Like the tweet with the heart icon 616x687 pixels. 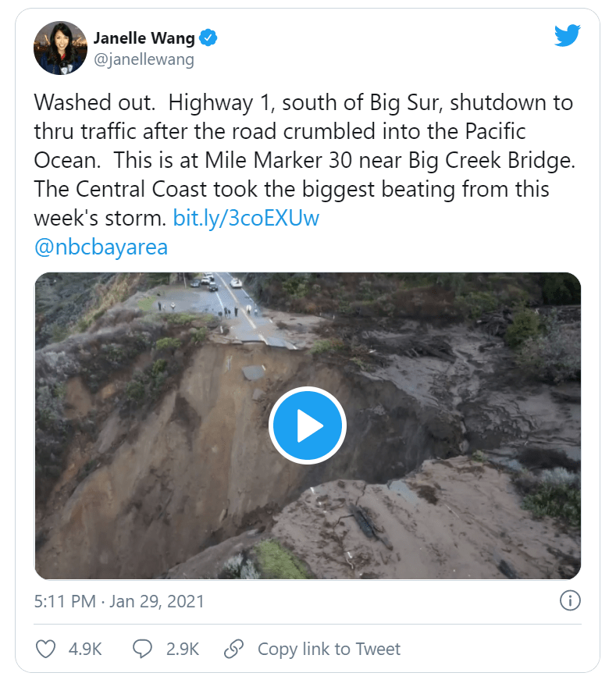[x=47, y=649]
